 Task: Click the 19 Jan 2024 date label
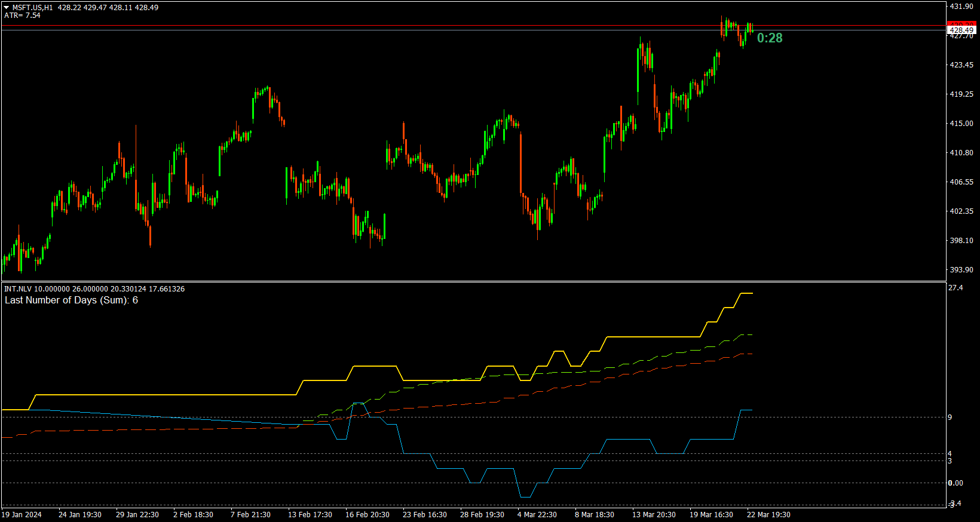(x=22, y=515)
